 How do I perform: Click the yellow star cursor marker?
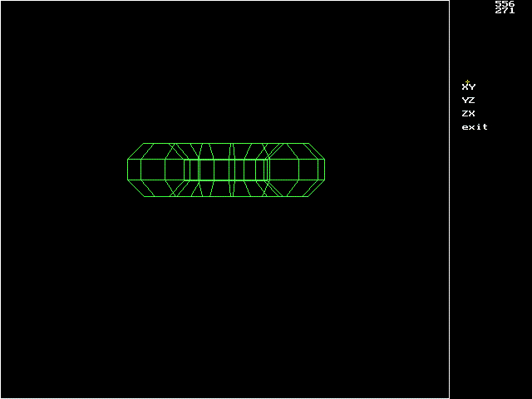[x=467, y=81]
